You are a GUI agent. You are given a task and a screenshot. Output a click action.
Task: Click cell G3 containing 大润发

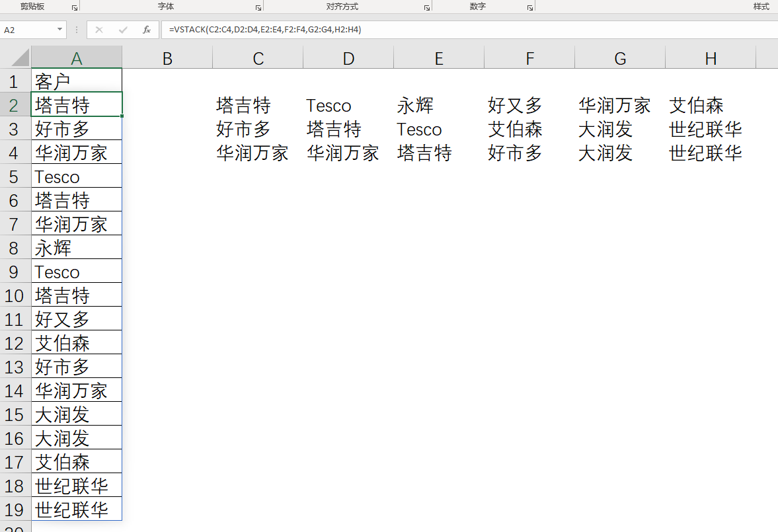coord(620,128)
